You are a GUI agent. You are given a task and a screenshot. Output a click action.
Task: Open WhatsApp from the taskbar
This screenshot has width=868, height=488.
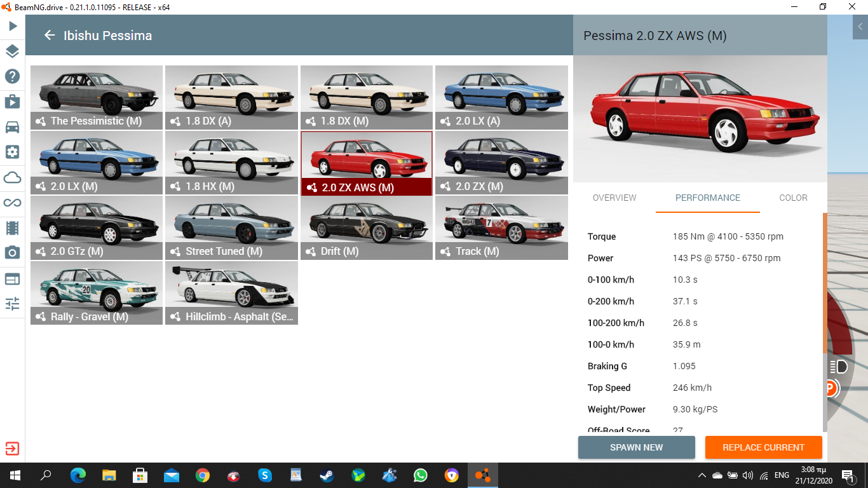pos(421,475)
